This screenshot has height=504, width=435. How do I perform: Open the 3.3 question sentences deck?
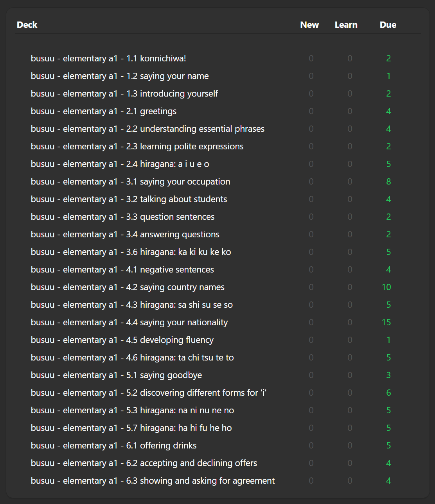[x=122, y=217]
